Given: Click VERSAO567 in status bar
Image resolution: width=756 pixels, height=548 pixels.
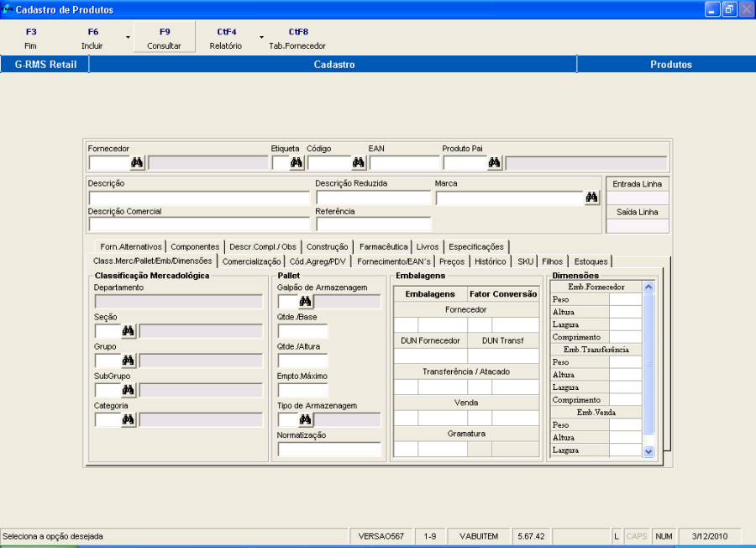Looking at the screenshot, I should 381,536.
